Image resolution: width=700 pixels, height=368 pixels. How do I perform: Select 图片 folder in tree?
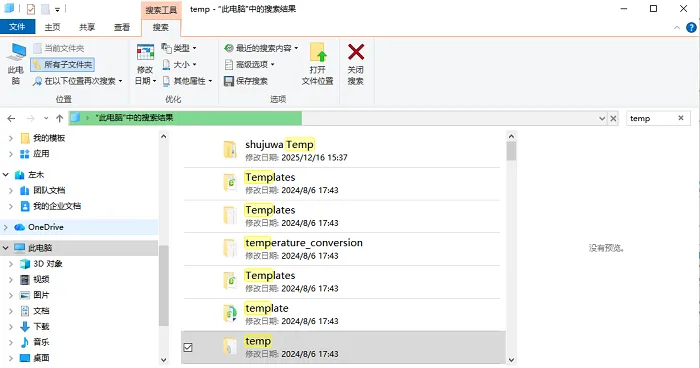[41, 295]
